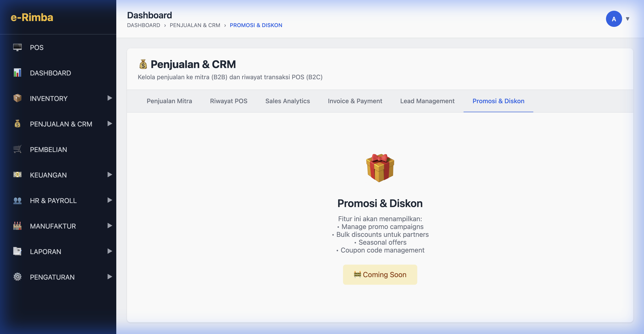Expand the Inventory submenu arrow
Viewport: 644px width, 334px height.
pos(110,98)
